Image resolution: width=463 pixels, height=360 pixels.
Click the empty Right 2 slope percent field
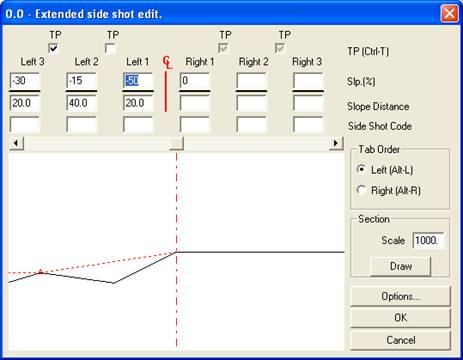(252, 81)
